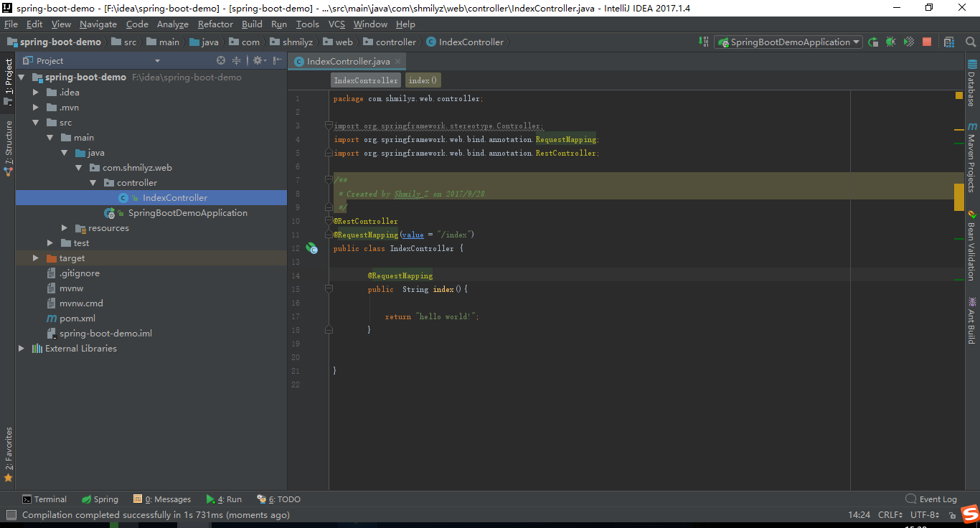Click Scroll from Source crosshair icon in Project panel
This screenshot has height=528, width=980.
(221, 60)
